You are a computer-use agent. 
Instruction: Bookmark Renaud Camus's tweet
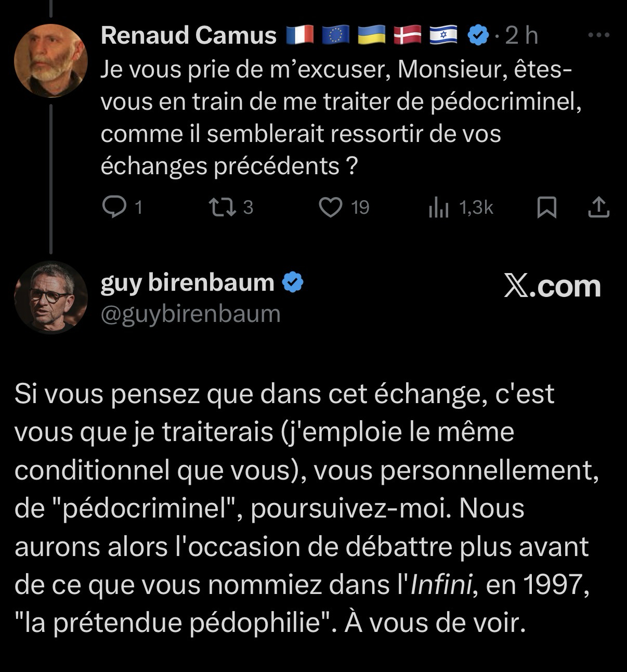tap(546, 208)
